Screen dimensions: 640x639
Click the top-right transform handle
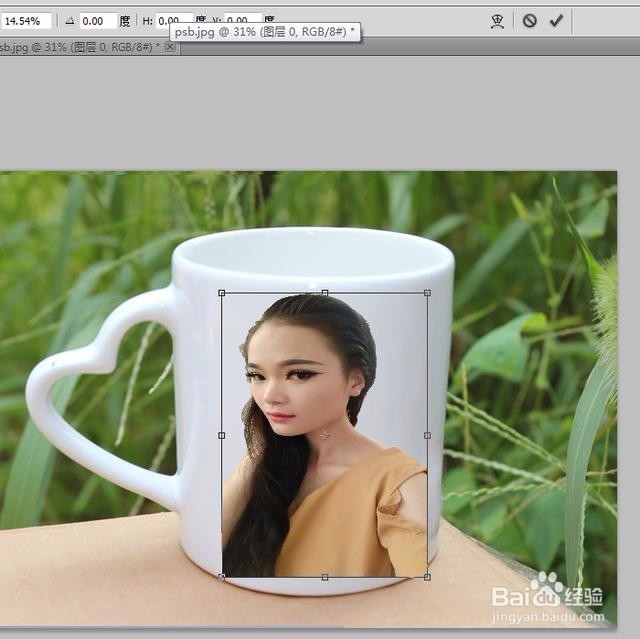point(427,293)
